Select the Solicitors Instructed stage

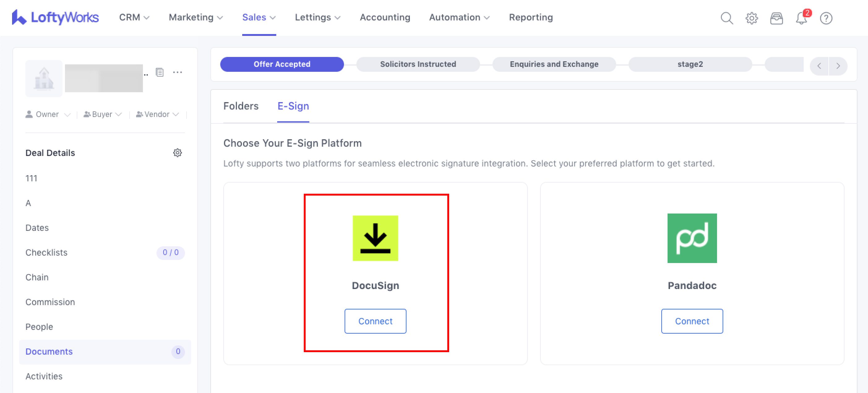pos(418,64)
